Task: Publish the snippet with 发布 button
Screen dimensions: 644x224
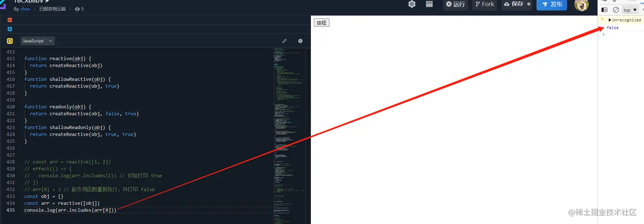Action: [x=552, y=4]
